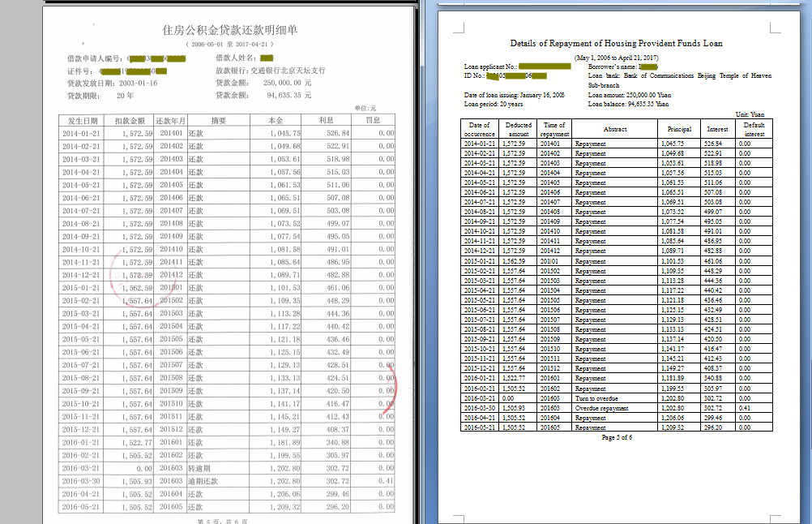The image size is (812, 524).
Task: Select the Abstract column header
Action: pyautogui.click(x=615, y=128)
